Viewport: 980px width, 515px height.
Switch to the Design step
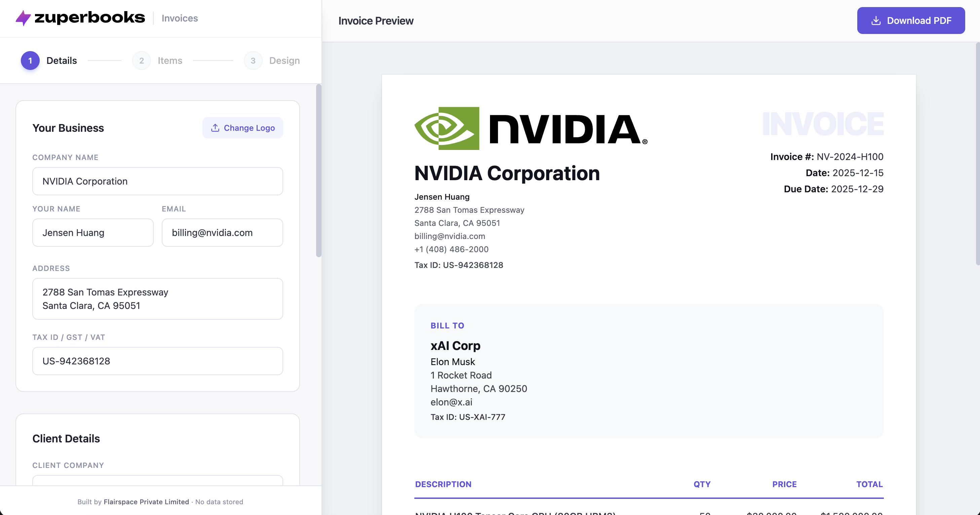(284, 60)
